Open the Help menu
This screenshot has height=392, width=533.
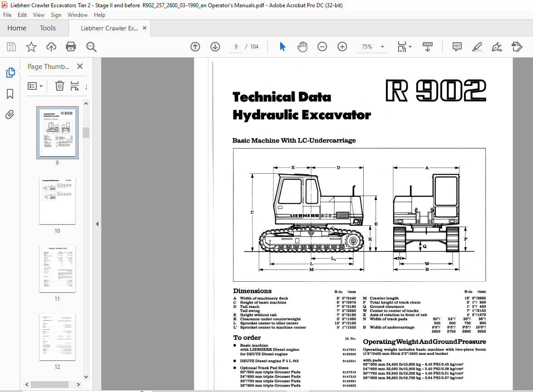(x=99, y=15)
